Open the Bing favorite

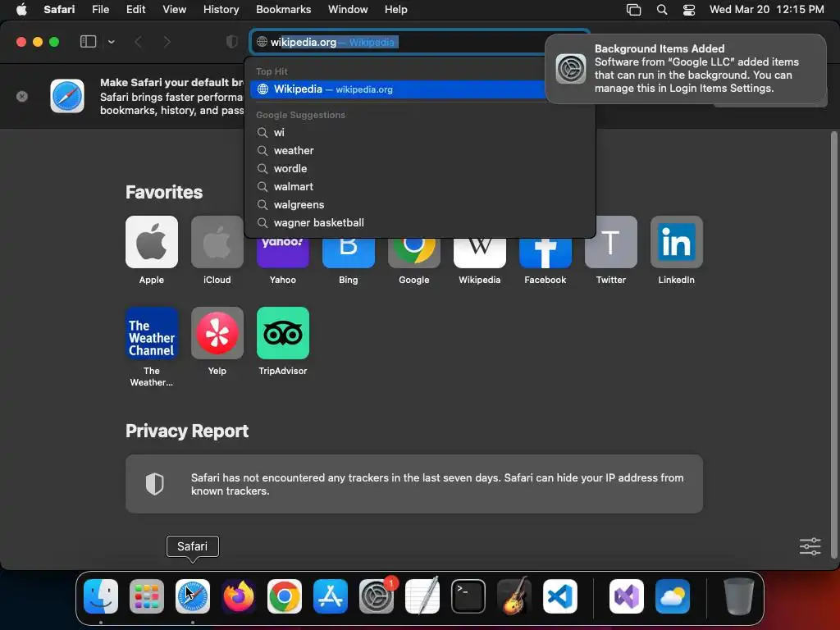pyautogui.click(x=348, y=253)
